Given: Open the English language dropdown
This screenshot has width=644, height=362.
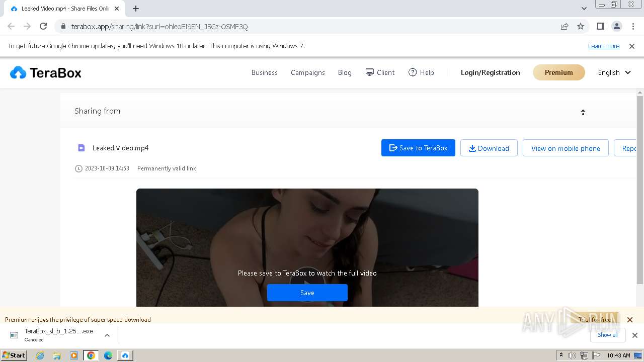Looking at the screenshot, I should (614, 72).
